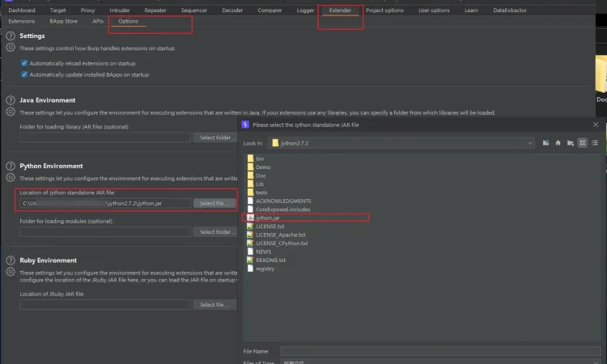Select the Options sub-tab
This screenshot has width=607, height=364.
click(x=128, y=21)
